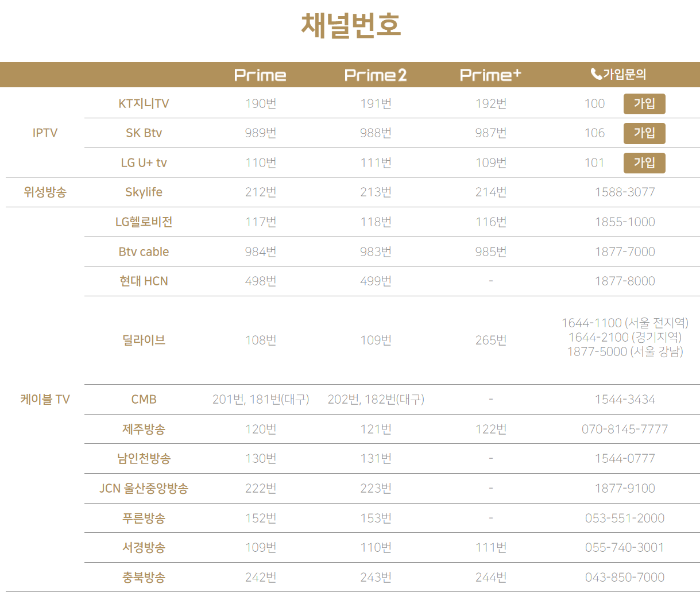Image resolution: width=700 pixels, height=592 pixels.
Task: Click the phone number 1855-1000
Action: (x=625, y=222)
